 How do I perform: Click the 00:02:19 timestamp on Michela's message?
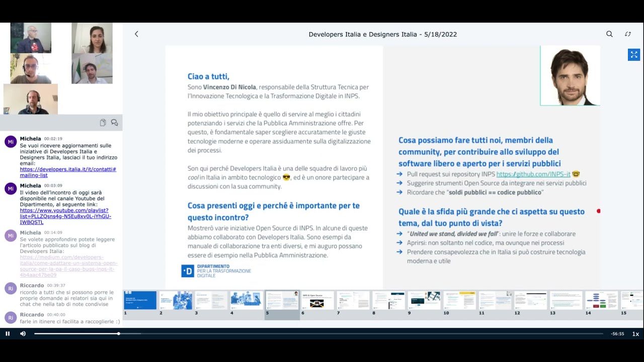(x=53, y=139)
